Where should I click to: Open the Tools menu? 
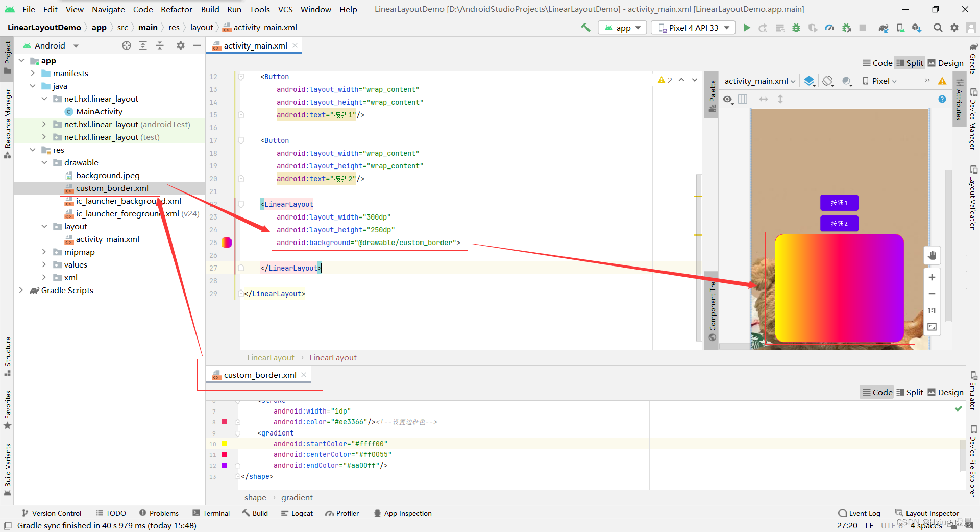tap(259, 9)
